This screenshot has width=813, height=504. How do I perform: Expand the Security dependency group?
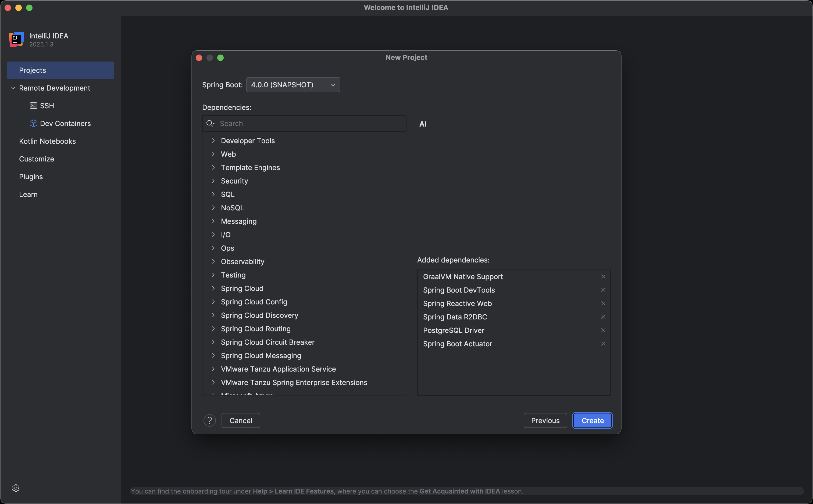point(213,181)
